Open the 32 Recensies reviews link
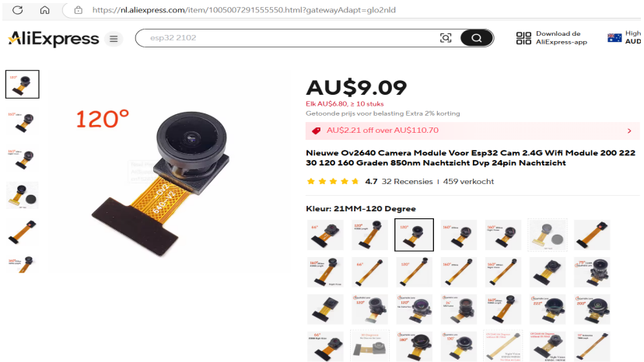The width and height of the screenshot is (644, 362). [407, 182]
